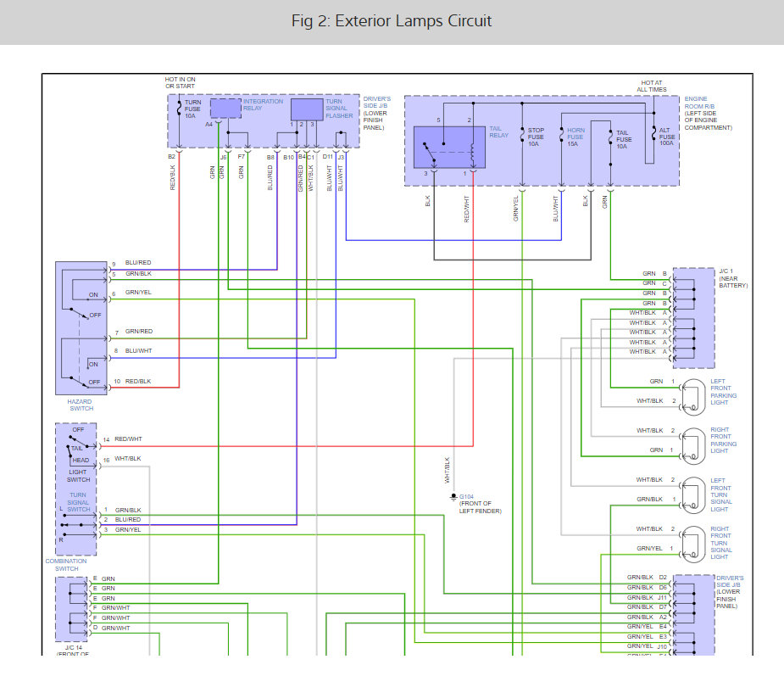The height and width of the screenshot is (676, 784).
Task: Click the Light Switch 'HEAD' position label
Action: click(81, 461)
